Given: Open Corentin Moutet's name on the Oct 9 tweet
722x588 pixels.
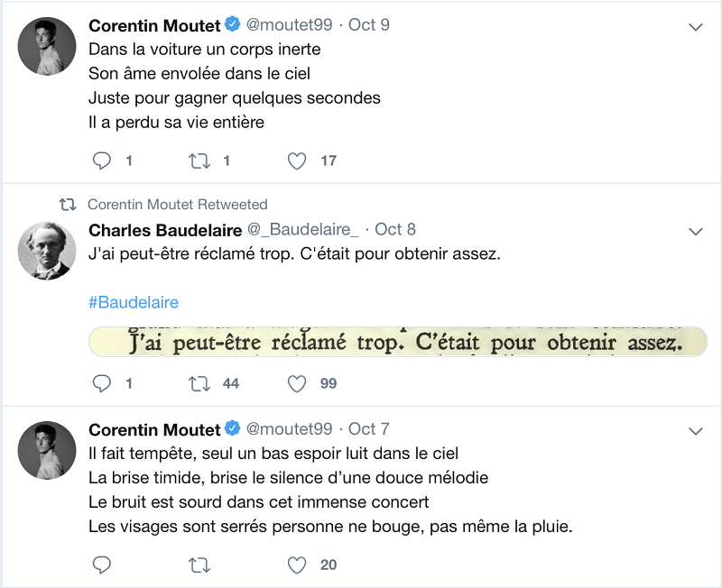Looking at the screenshot, I should (x=154, y=25).
